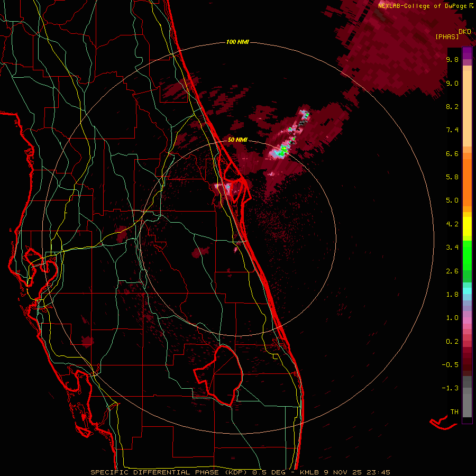Screen dimensions: 476x476
Task: Click the 4.2 value on the scale
Action: [452, 224]
